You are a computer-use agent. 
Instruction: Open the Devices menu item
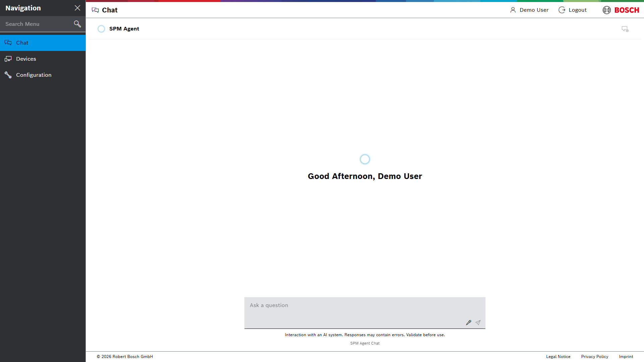[x=43, y=59]
